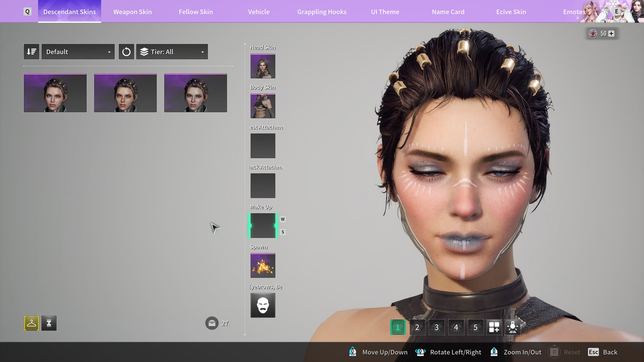The width and height of the screenshot is (644, 362).
Task: Open the Spawn effect slot
Action: click(263, 265)
